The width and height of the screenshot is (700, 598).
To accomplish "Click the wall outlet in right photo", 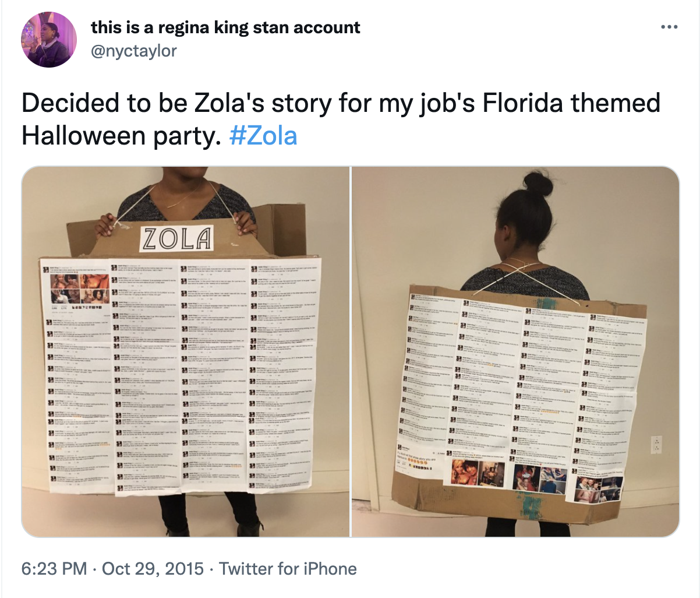I will [x=656, y=444].
